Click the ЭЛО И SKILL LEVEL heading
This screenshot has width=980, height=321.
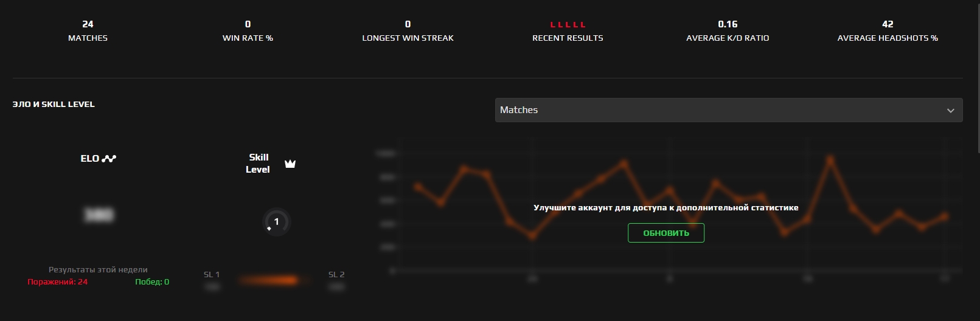pos(54,105)
